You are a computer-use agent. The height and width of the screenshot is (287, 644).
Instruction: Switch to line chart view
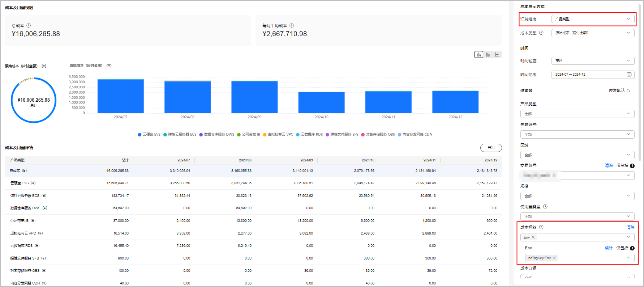pyautogui.click(x=497, y=55)
